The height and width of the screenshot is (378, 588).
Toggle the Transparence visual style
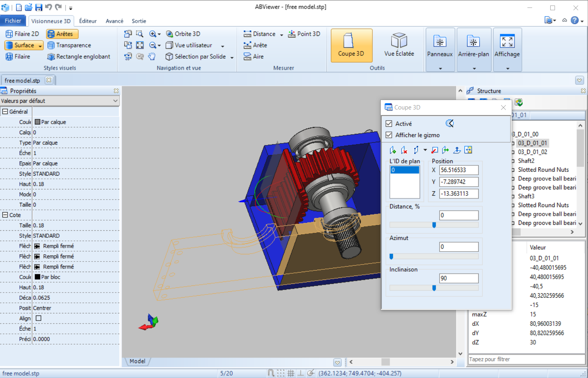69,45
